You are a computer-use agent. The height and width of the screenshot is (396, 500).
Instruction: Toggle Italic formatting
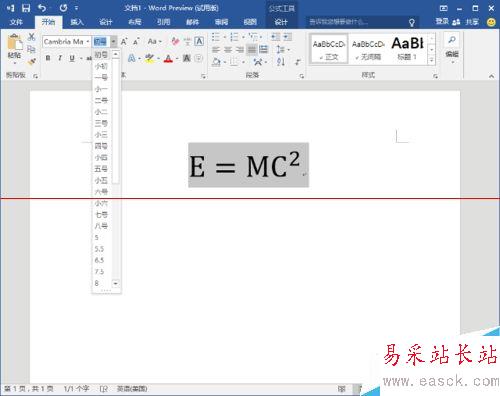[60, 58]
